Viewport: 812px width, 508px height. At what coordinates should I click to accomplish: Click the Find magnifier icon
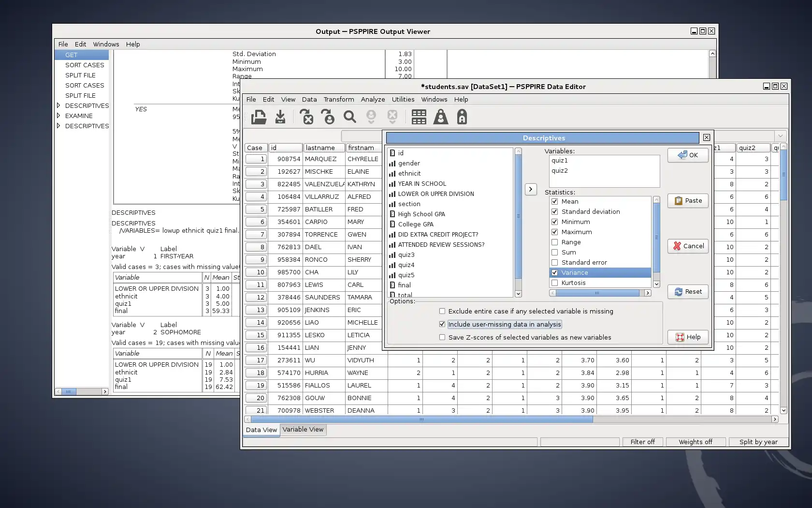point(349,117)
